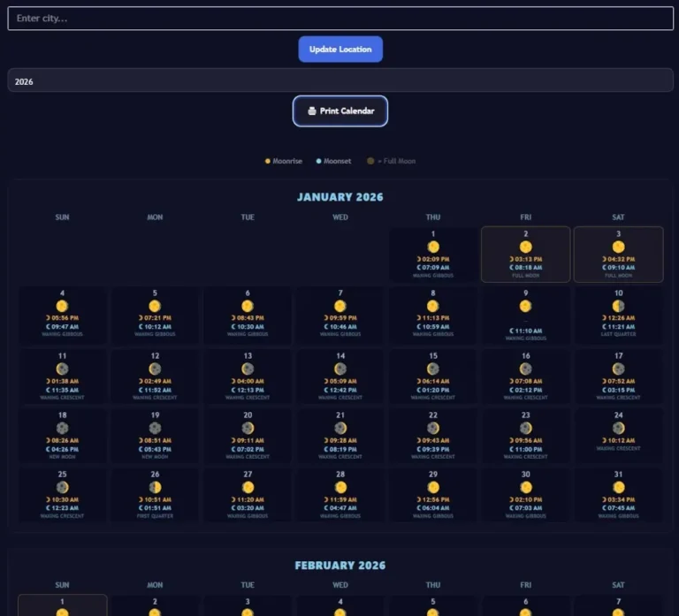Click the moon icon on January 16

click(x=526, y=369)
